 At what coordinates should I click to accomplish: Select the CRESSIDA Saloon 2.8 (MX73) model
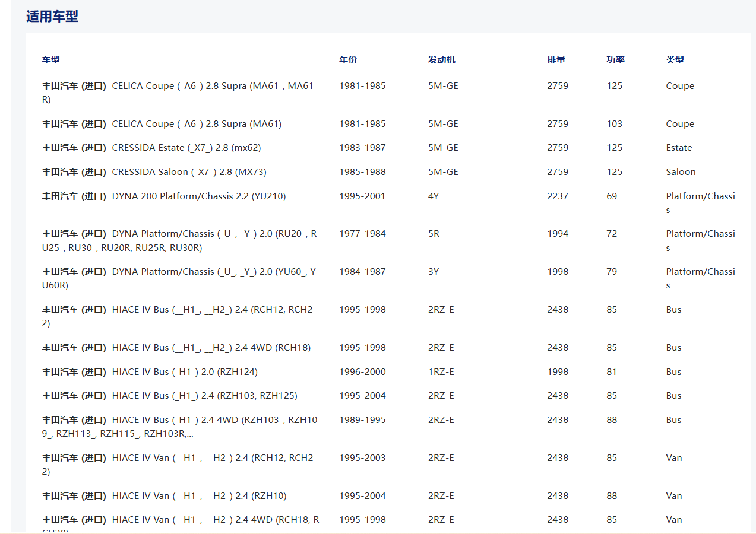pos(189,172)
